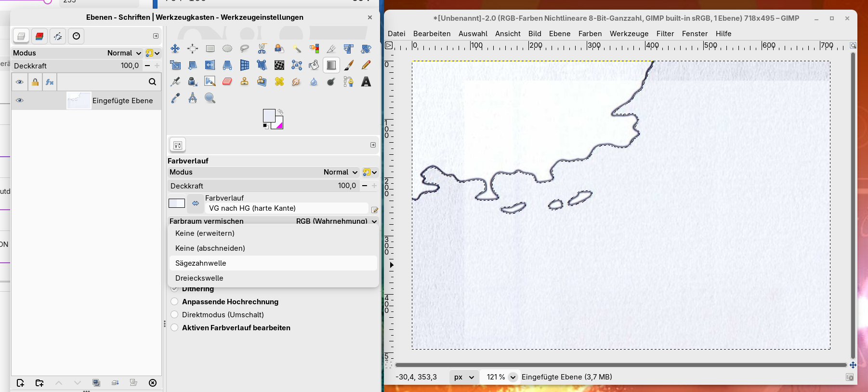Select the Rectangle Select tool
The height and width of the screenshot is (392, 868).
tap(210, 48)
